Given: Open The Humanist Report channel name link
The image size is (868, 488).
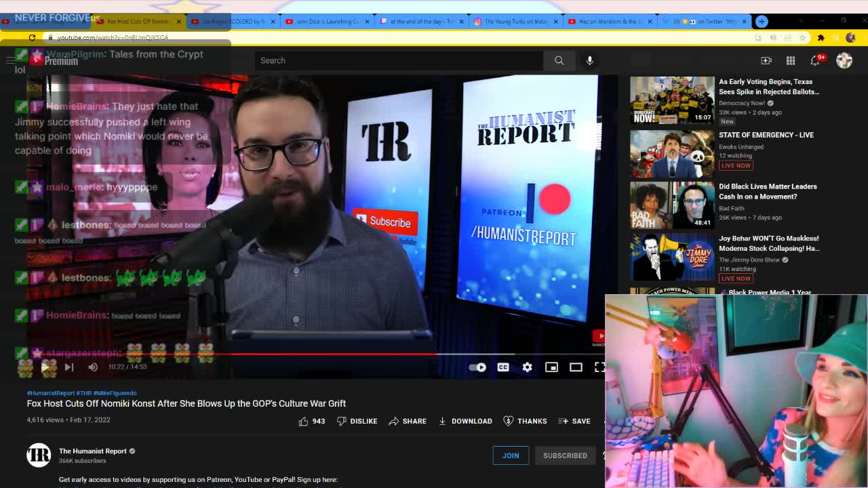Looking at the screenshot, I should [x=93, y=451].
